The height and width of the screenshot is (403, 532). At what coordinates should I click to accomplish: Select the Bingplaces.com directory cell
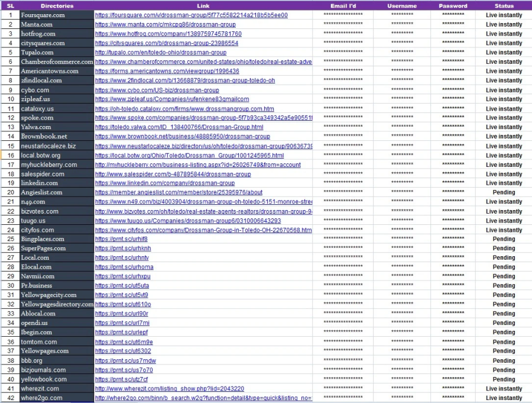tap(57, 239)
